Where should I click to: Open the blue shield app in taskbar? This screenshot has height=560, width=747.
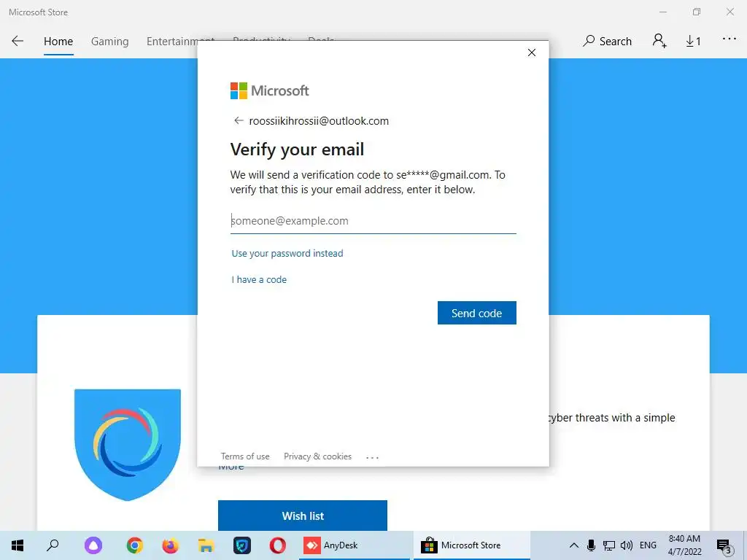coord(242,545)
